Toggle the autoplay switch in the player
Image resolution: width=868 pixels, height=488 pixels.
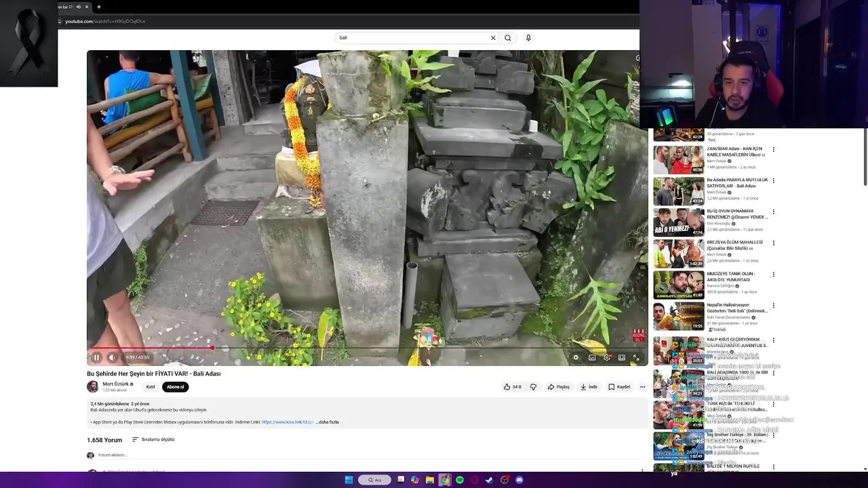[x=576, y=357]
